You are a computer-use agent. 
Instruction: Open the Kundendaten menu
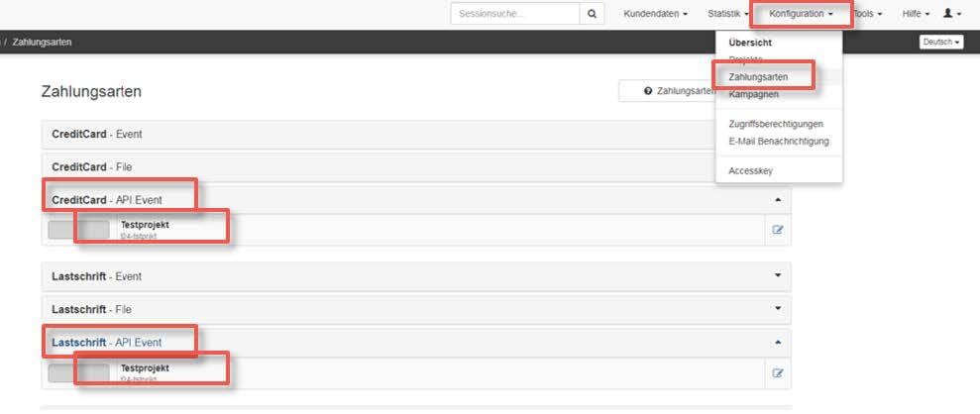(655, 14)
